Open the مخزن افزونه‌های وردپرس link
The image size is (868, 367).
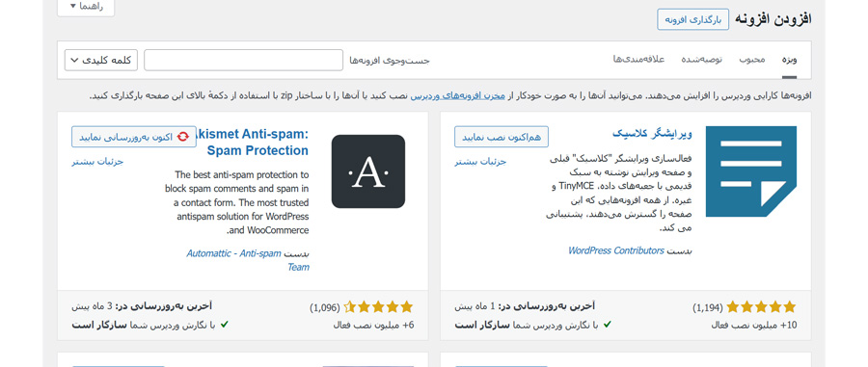tap(457, 96)
